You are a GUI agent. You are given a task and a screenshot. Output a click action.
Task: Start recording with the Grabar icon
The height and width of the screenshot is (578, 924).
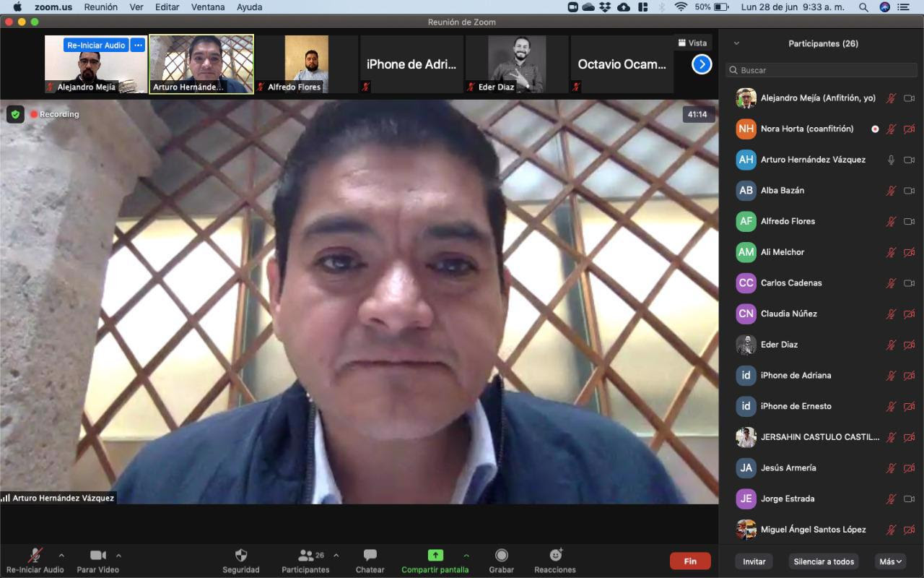tap(501, 556)
